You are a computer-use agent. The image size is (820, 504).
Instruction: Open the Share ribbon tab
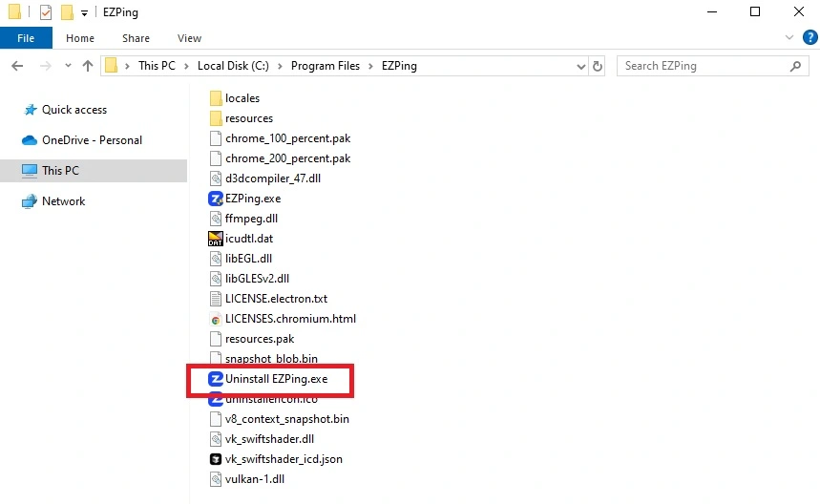tap(136, 38)
